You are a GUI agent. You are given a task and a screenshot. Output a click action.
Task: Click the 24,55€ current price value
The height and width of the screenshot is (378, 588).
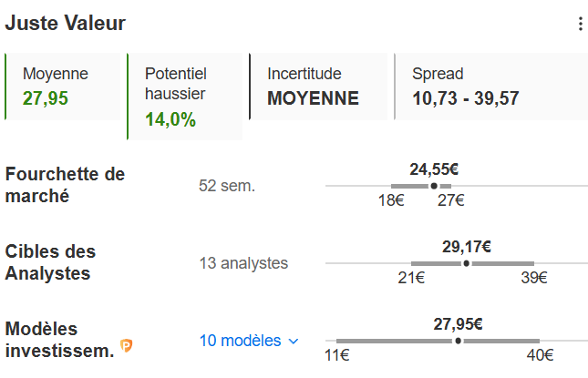[x=434, y=169]
